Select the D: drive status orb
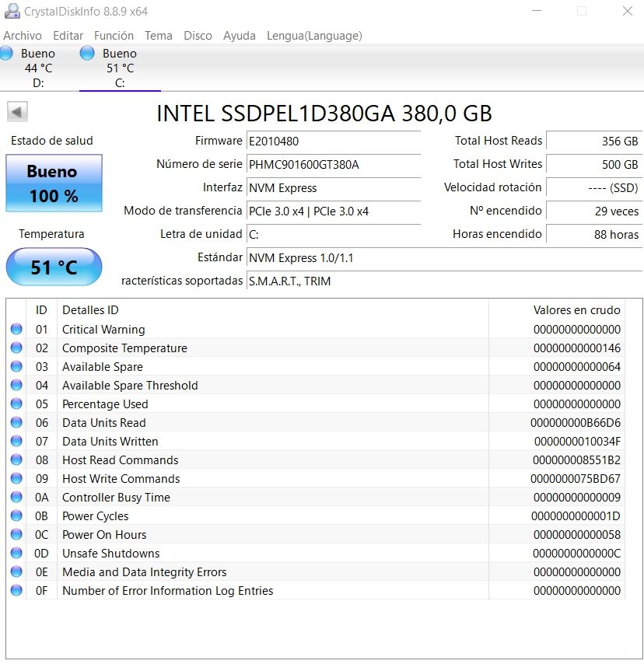 click(x=5, y=54)
